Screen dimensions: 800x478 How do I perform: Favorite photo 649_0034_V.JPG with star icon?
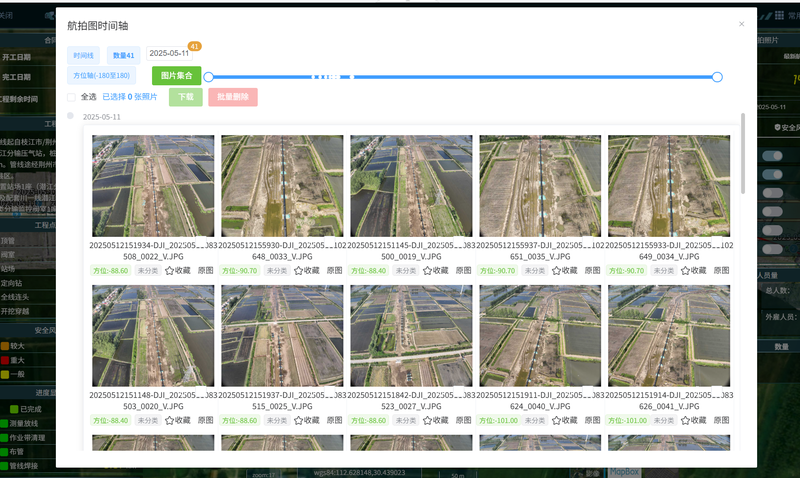click(x=686, y=271)
